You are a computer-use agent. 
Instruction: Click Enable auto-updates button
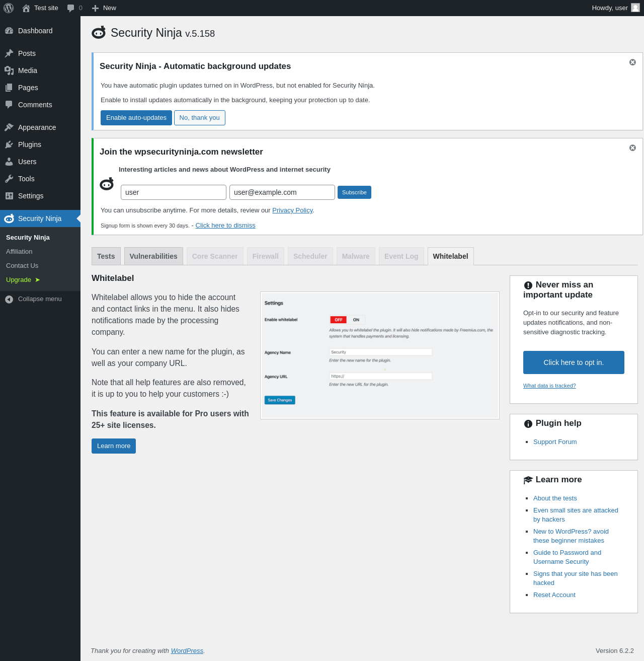click(136, 118)
